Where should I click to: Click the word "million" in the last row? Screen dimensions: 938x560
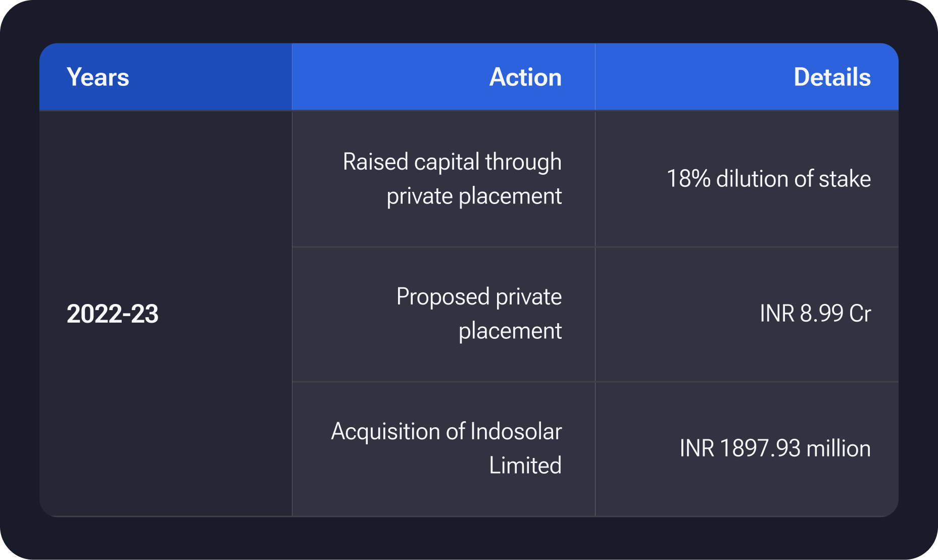tap(838, 448)
